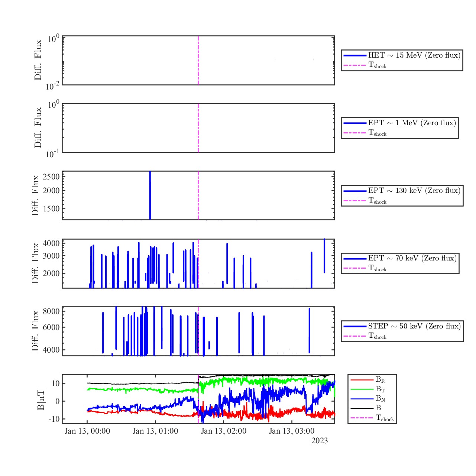Click the red B_R line swatch in legend

pyautogui.click(x=361, y=380)
